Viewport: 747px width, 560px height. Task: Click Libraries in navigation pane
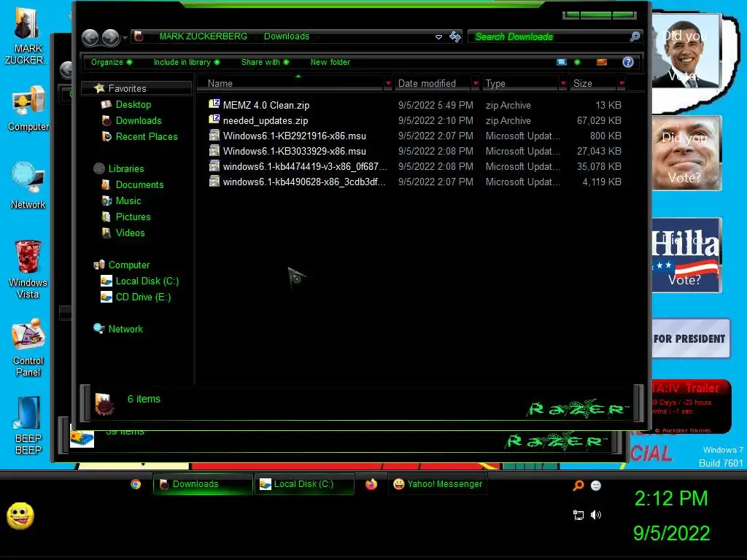point(125,169)
